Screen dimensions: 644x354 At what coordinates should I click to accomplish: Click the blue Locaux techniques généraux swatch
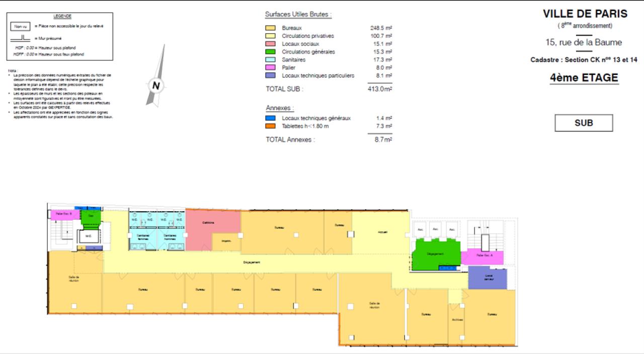point(270,118)
